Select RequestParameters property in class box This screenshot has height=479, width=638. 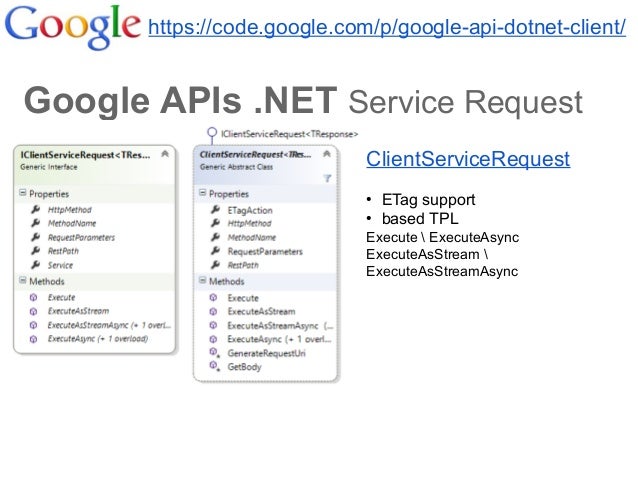tap(265, 252)
